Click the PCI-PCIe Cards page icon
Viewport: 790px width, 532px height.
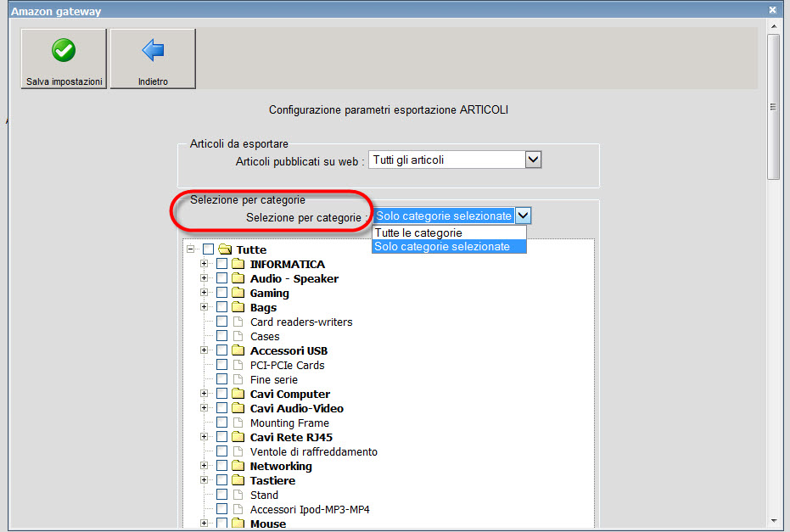coord(238,365)
